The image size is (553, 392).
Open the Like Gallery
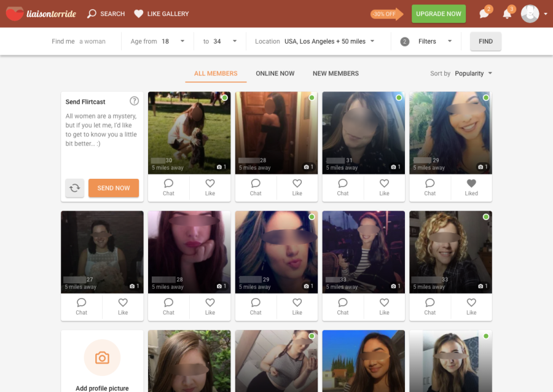tap(162, 14)
